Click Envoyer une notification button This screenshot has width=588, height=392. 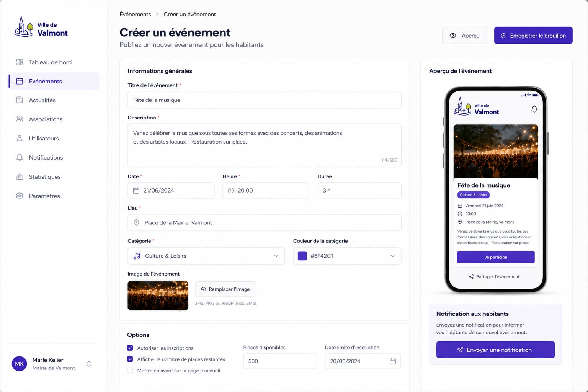click(x=495, y=350)
